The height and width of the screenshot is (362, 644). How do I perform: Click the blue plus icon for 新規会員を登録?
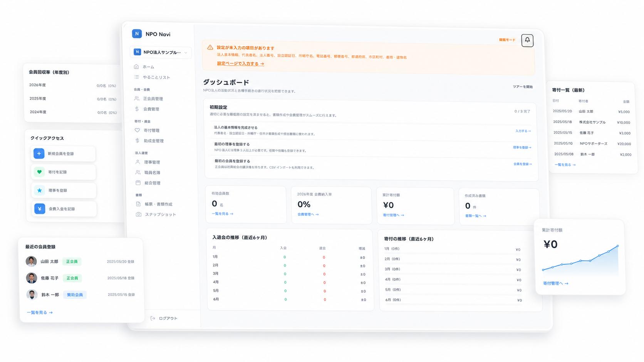point(39,153)
